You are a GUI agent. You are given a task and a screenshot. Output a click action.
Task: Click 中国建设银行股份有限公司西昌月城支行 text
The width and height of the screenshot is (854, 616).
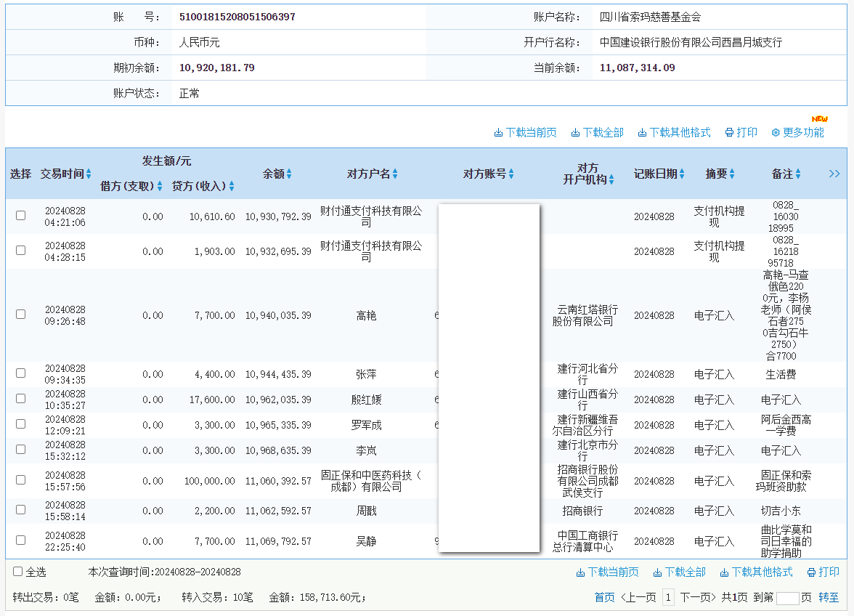click(691, 42)
